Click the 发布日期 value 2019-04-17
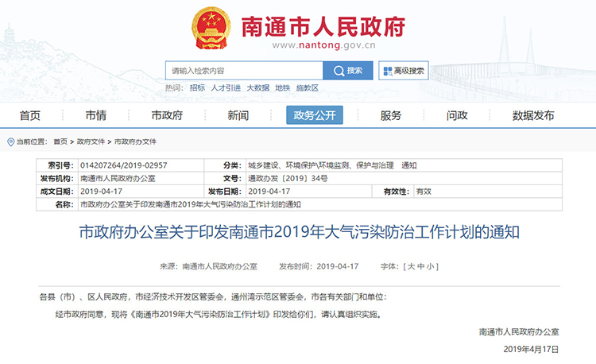 coord(269,192)
